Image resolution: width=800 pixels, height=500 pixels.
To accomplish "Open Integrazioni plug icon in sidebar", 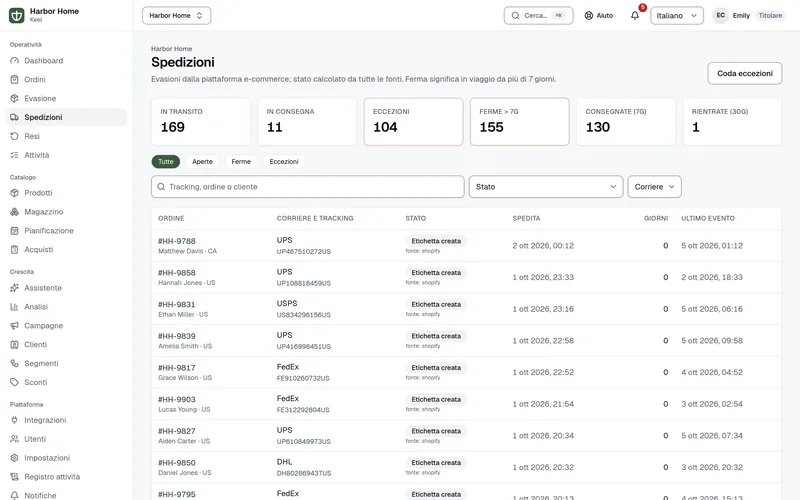I will (x=14, y=420).
